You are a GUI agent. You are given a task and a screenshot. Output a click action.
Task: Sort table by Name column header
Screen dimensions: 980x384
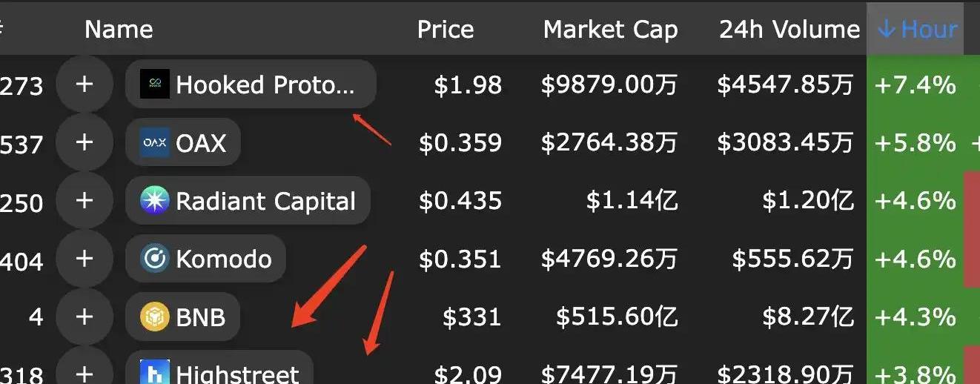pos(119,30)
